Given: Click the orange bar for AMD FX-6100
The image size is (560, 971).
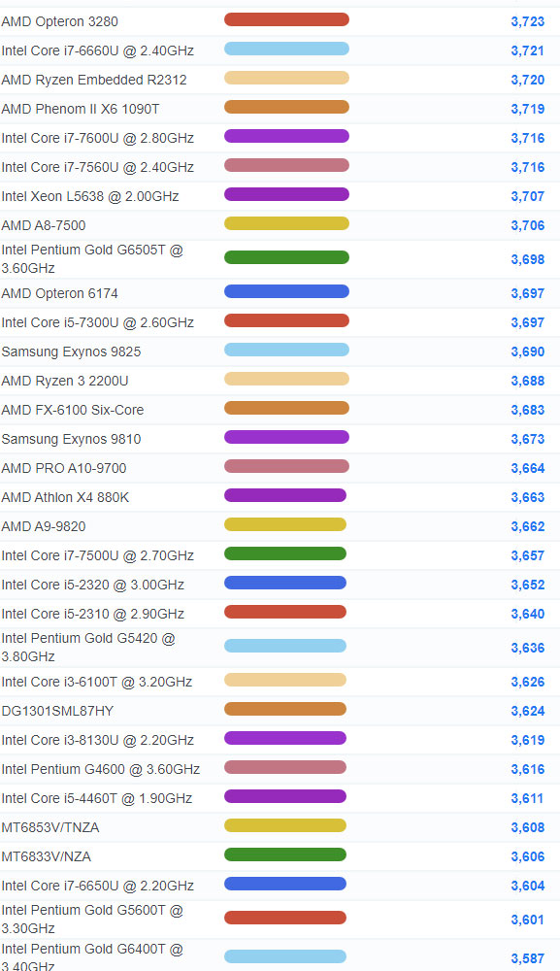Looking at the screenshot, I should coord(286,408).
